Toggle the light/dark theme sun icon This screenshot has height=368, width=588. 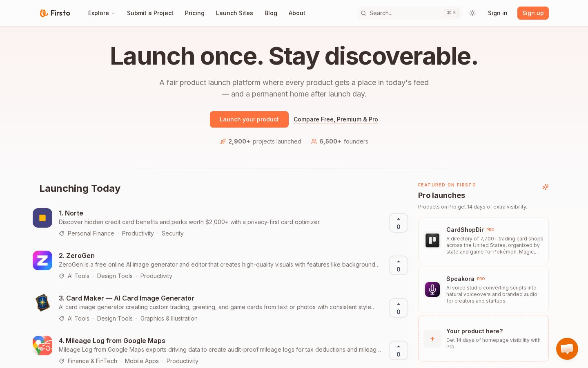pyautogui.click(x=472, y=13)
